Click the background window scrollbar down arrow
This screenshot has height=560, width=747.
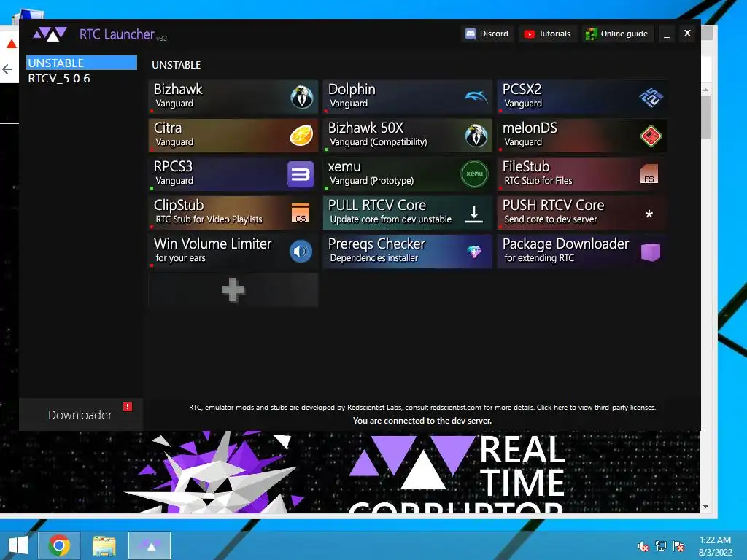706,507
